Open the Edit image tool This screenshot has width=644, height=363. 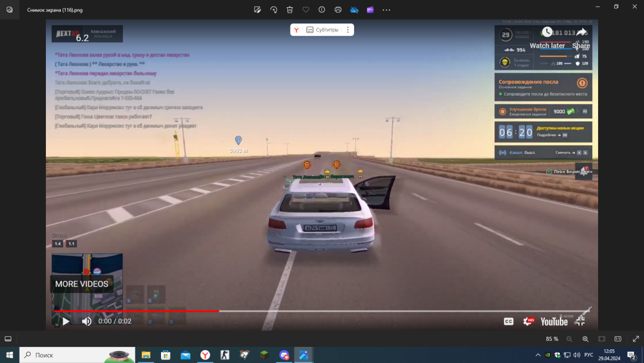(258, 10)
